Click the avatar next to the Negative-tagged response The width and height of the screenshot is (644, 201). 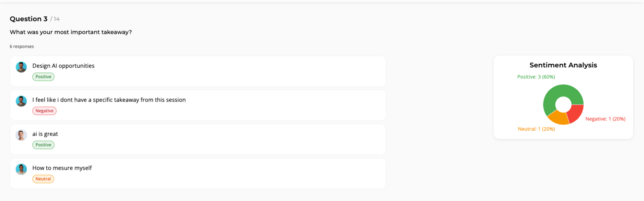pos(21,101)
